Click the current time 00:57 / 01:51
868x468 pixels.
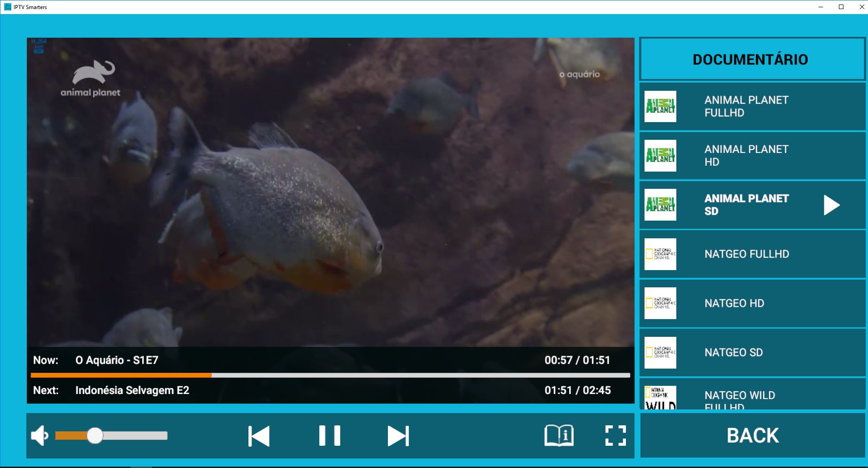(577, 360)
